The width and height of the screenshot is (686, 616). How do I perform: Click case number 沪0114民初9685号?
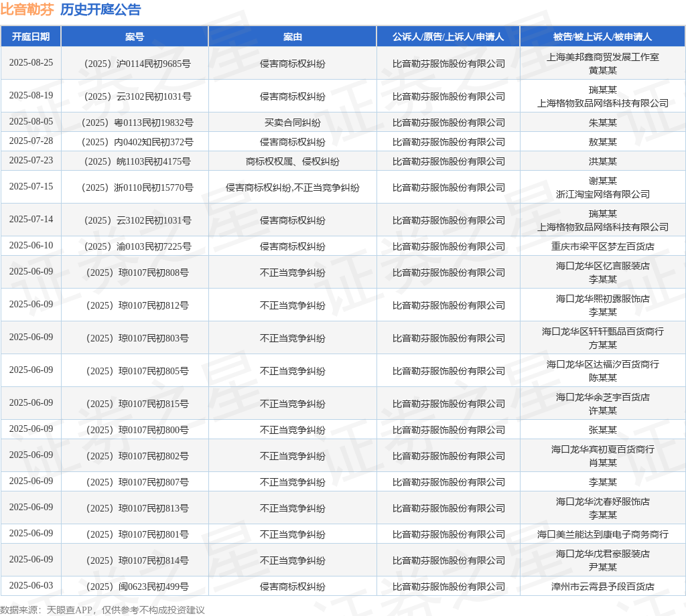coord(137,64)
